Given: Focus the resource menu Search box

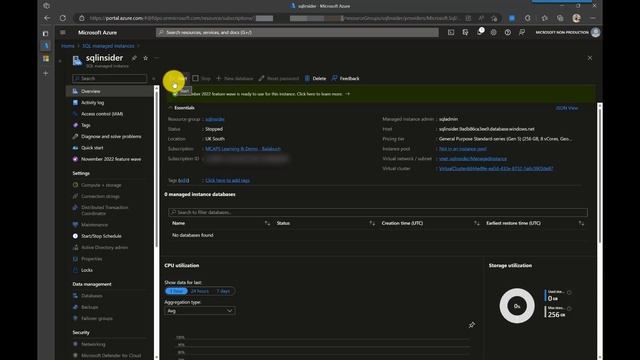Looking at the screenshot, I should point(110,78).
